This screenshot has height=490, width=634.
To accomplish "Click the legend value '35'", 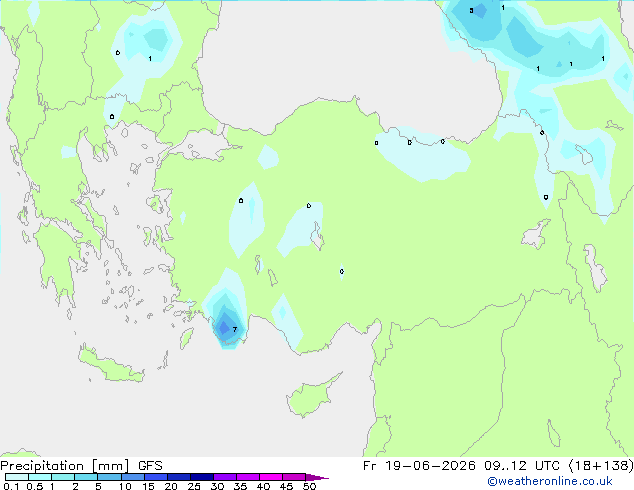I will (x=240, y=486).
